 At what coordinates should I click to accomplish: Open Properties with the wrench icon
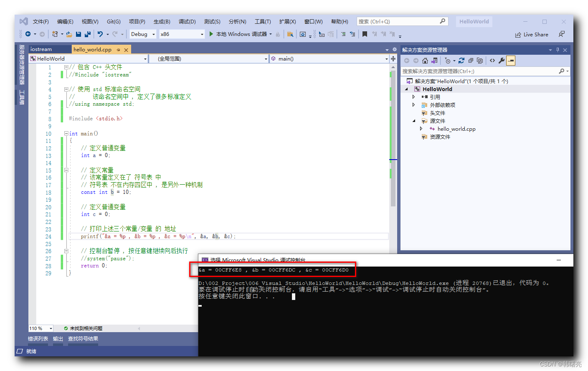pyautogui.click(x=502, y=61)
